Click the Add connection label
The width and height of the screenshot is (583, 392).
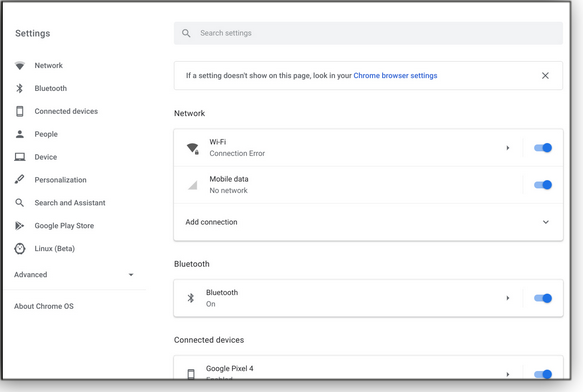(x=211, y=222)
